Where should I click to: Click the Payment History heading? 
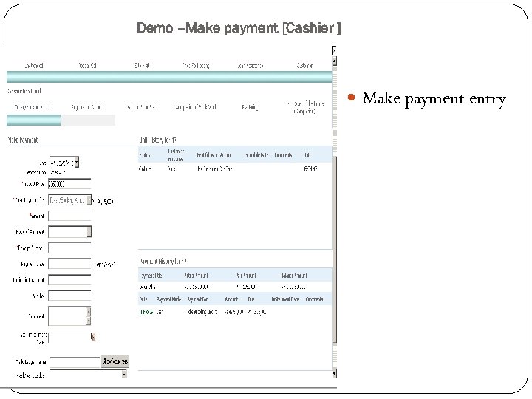click(x=163, y=262)
